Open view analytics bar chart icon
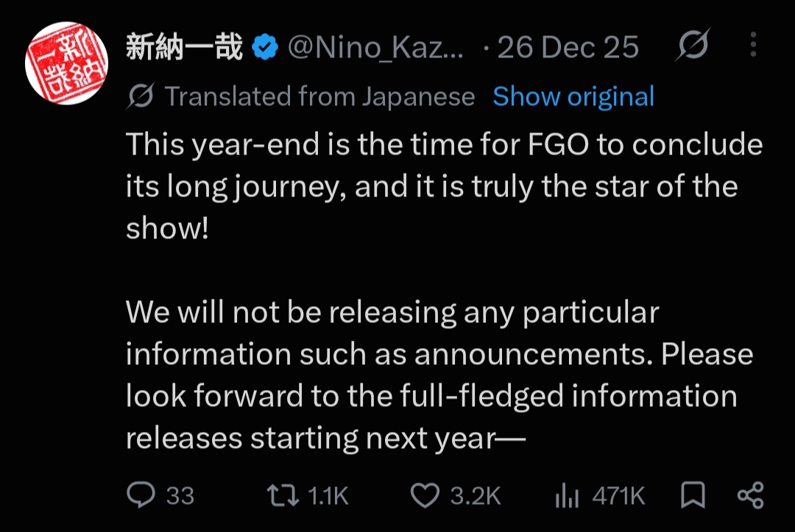 [567, 495]
